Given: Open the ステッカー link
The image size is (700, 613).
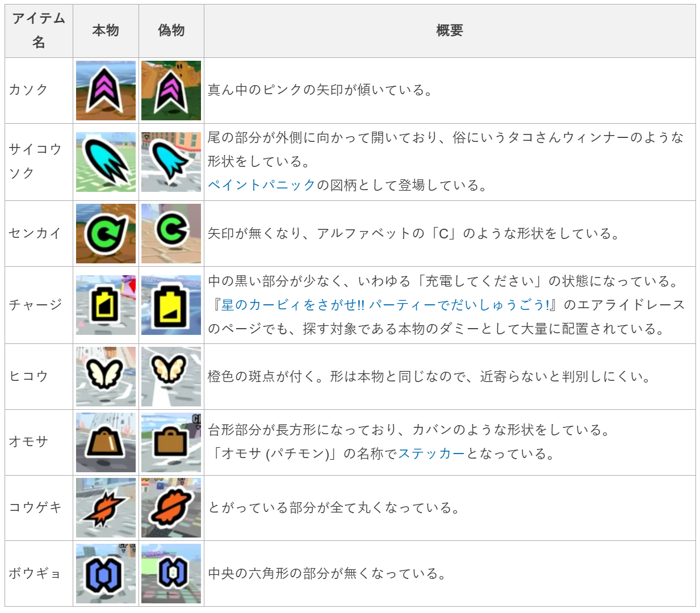Looking at the screenshot, I should tap(432, 454).
